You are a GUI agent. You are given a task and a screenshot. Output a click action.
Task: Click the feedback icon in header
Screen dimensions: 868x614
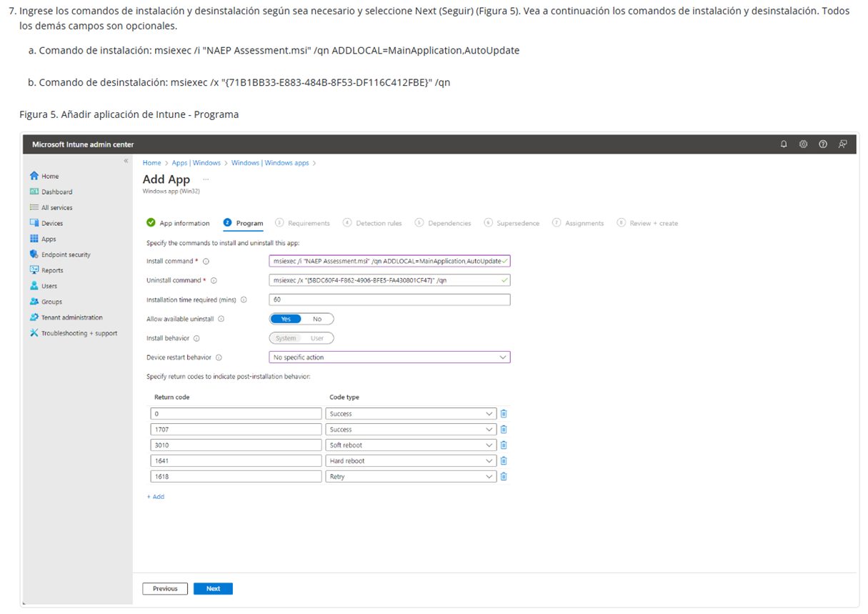(x=843, y=144)
